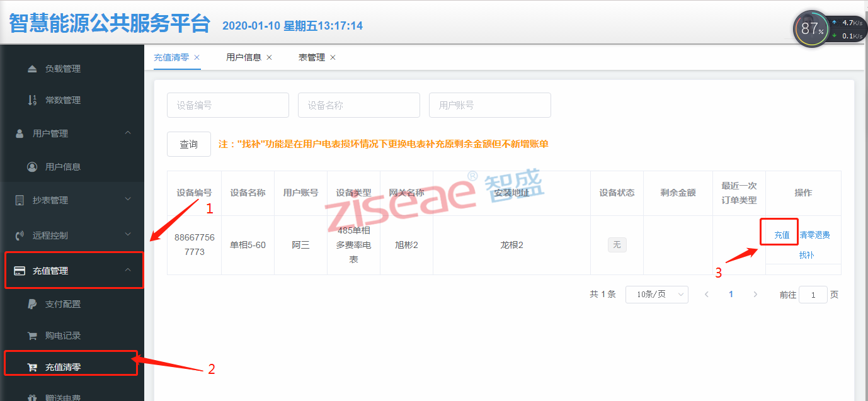Collapse the 充值管理 menu chevron
The width and height of the screenshot is (868, 401).
coord(128,270)
